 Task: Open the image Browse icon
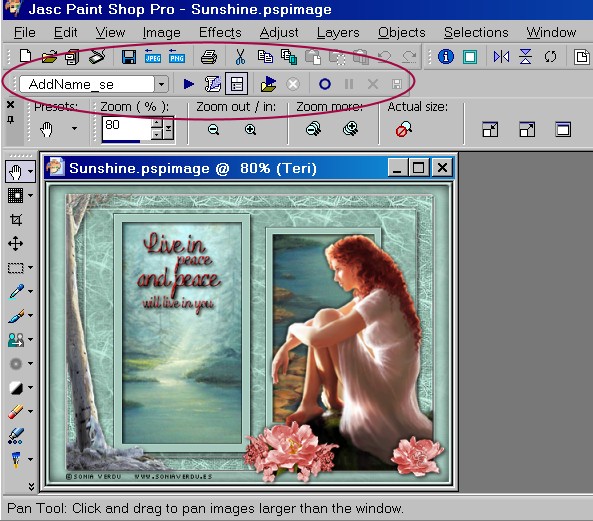[72, 57]
